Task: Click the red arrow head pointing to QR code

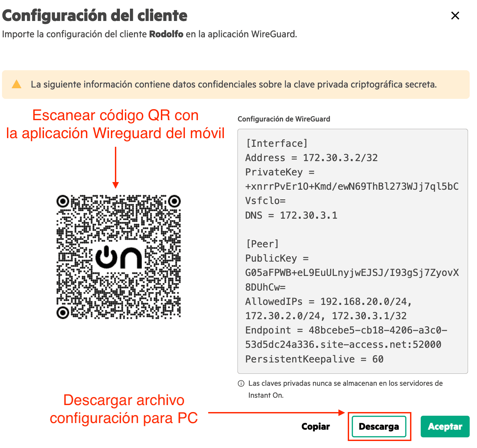Action: tap(116, 185)
